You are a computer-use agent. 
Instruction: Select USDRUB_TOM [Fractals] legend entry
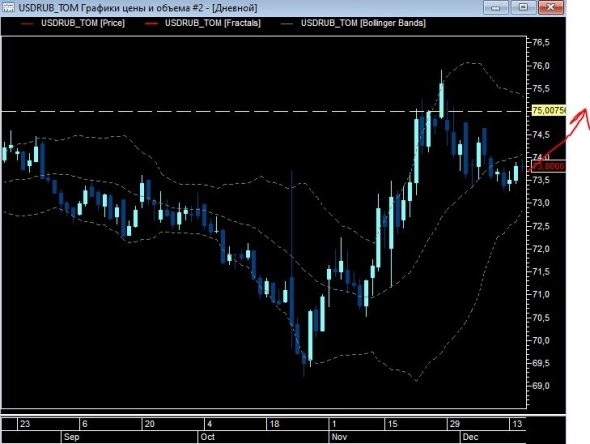point(213,23)
